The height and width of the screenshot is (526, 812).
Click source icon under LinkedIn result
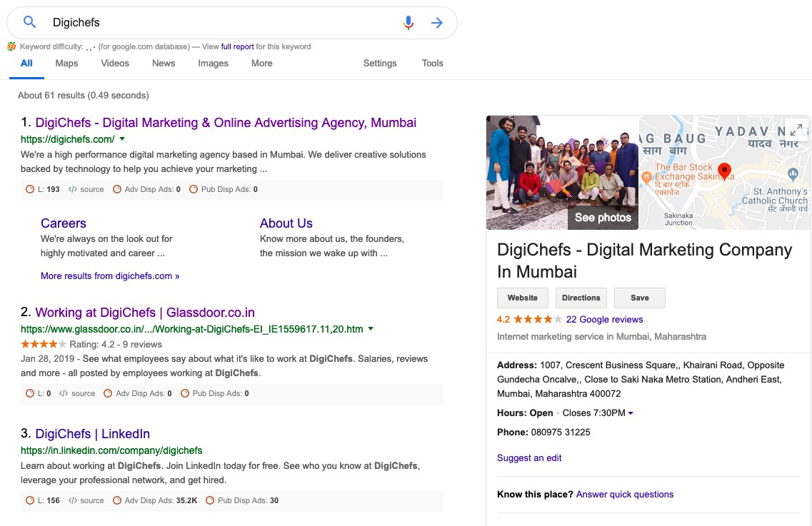(73, 500)
